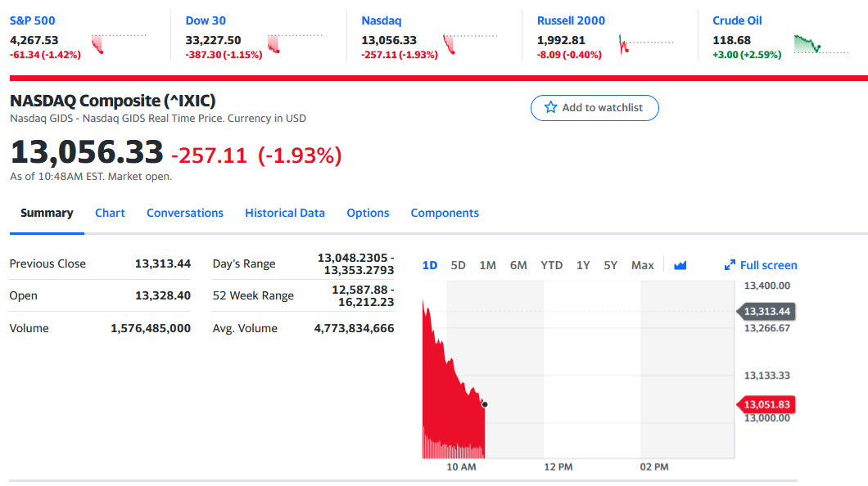
Task: Click the 13,266.67 y-axis label
Action: coord(766,328)
